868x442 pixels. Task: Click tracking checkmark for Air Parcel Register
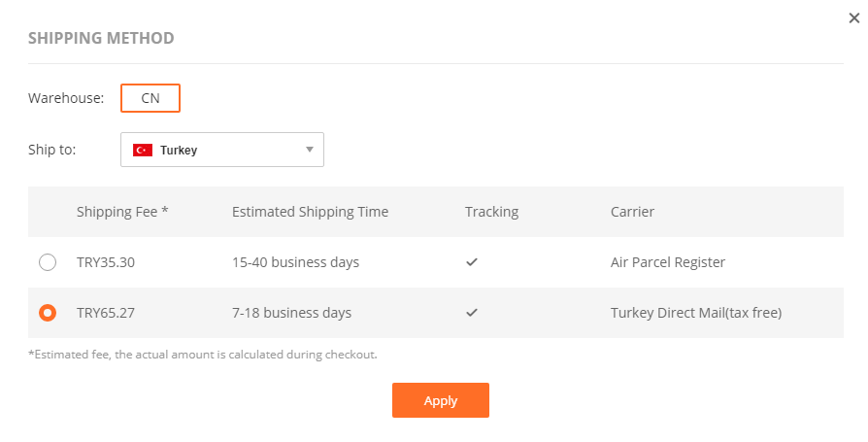[x=472, y=262]
